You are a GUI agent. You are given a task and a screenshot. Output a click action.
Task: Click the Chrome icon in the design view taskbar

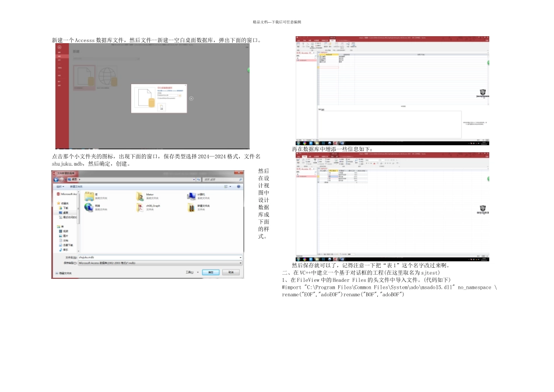[x=305, y=143]
